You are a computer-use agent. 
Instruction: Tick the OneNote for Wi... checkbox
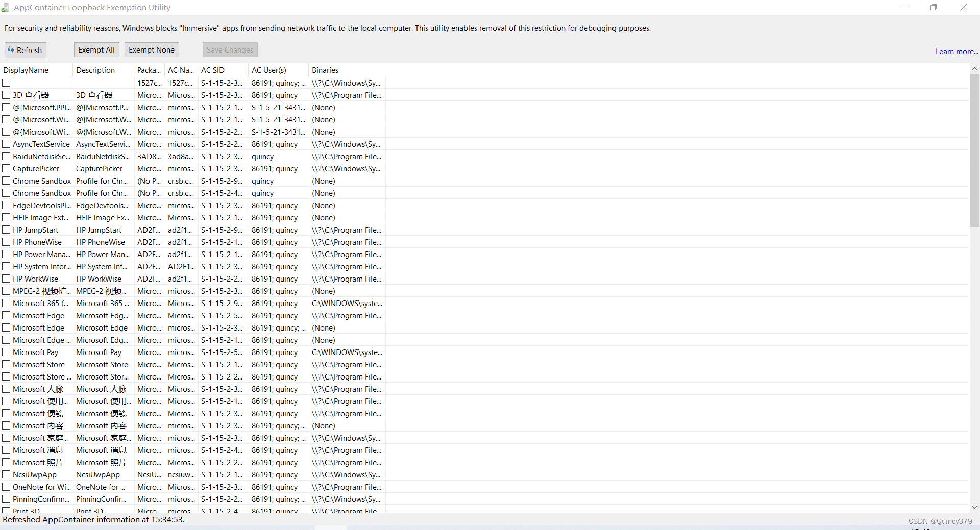pos(6,487)
